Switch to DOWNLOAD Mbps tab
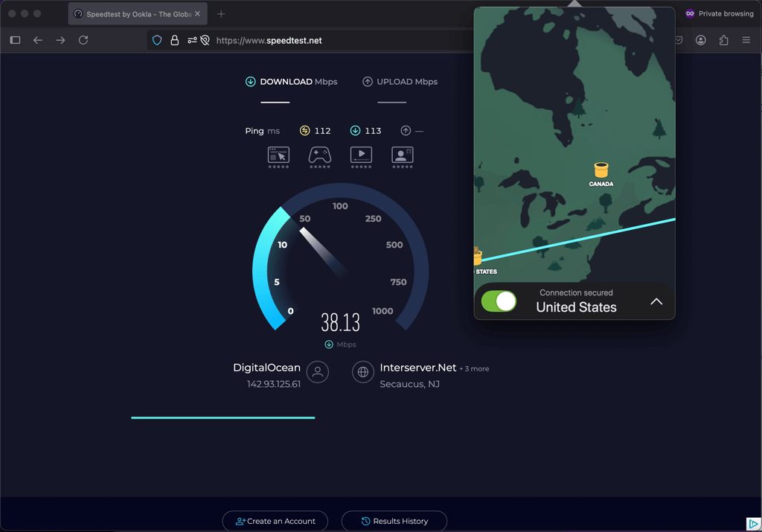This screenshot has height=532, width=762. 291,82
